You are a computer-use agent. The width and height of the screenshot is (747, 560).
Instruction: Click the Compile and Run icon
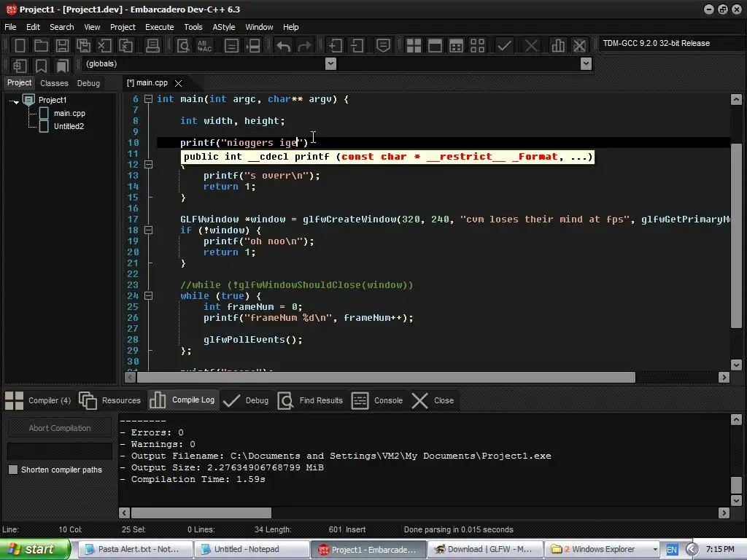(x=456, y=46)
